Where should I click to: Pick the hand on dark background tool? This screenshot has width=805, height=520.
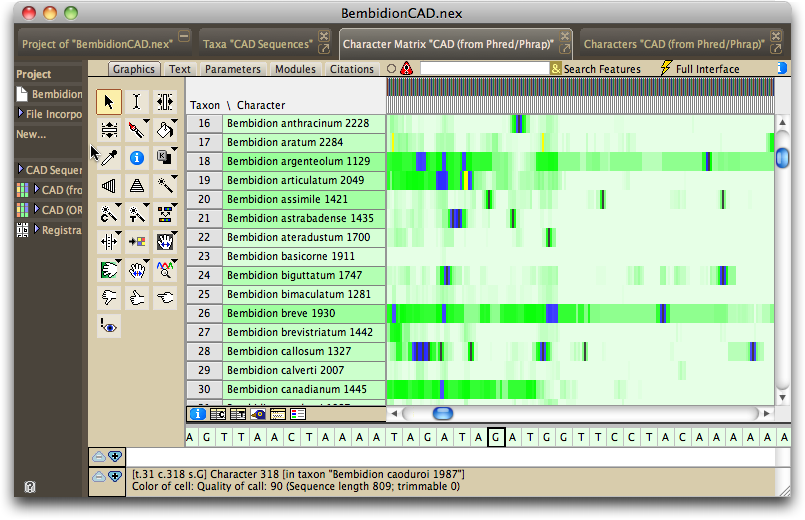point(165,242)
